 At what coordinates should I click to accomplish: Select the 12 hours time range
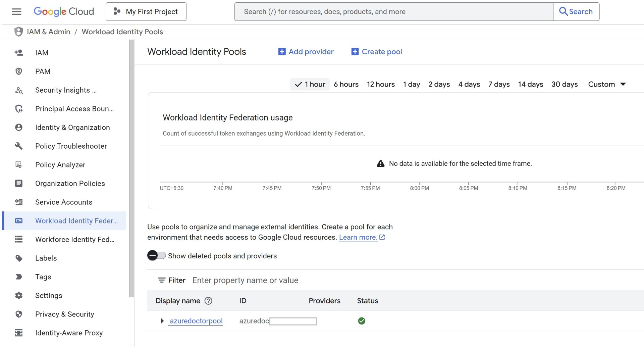(x=381, y=84)
